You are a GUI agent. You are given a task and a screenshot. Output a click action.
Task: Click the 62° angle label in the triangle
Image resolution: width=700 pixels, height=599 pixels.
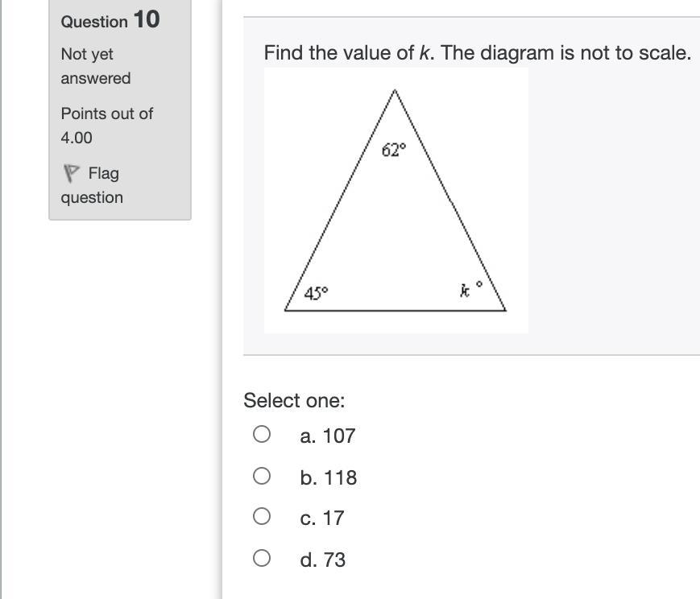[x=394, y=150]
